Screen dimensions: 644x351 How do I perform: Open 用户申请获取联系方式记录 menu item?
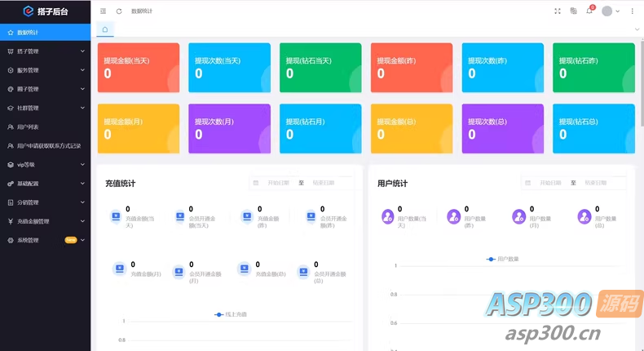coord(45,145)
